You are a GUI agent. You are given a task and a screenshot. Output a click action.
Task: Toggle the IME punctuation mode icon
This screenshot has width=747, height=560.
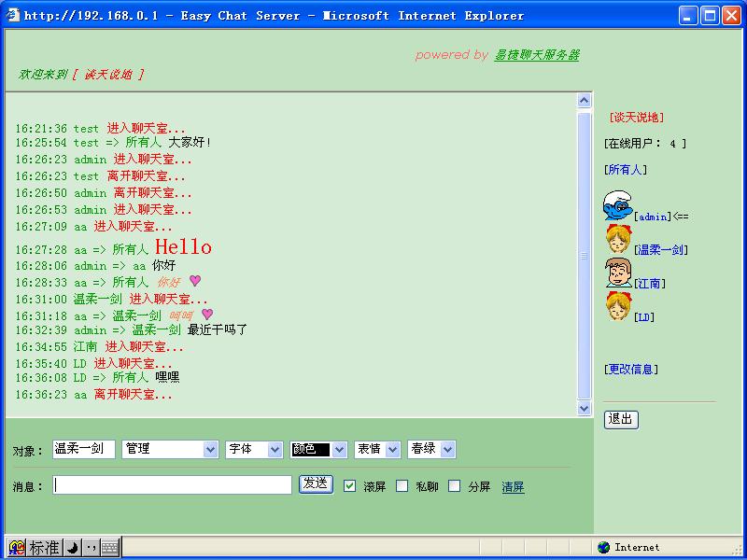point(92,548)
